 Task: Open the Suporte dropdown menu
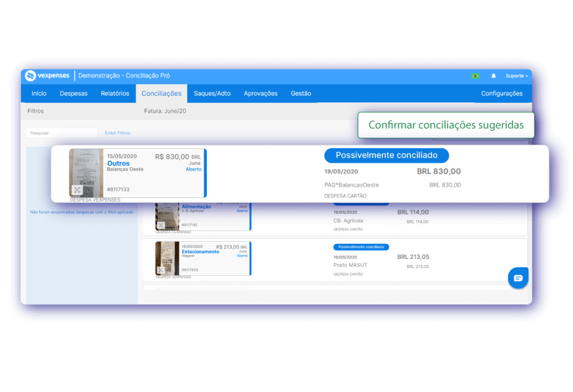pyautogui.click(x=516, y=76)
